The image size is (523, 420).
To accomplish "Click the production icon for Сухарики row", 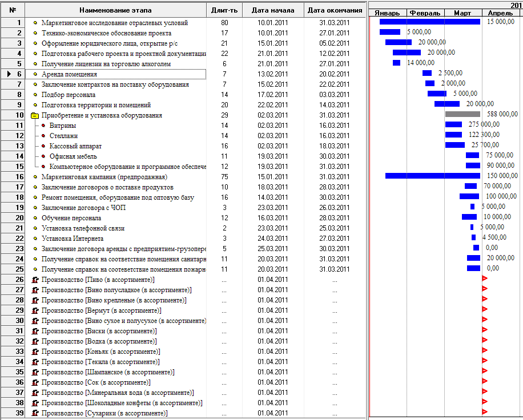I will click(x=35, y=413).
